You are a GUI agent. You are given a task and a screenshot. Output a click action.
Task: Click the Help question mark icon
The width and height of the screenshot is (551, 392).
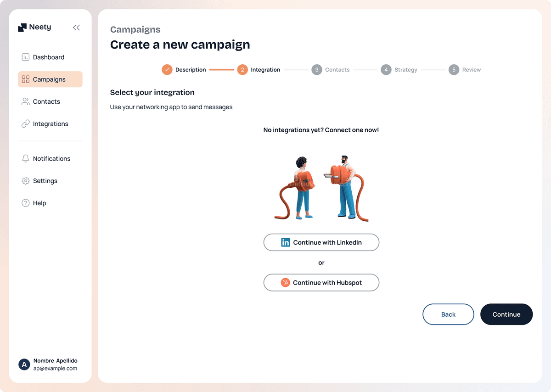(26, 203)
